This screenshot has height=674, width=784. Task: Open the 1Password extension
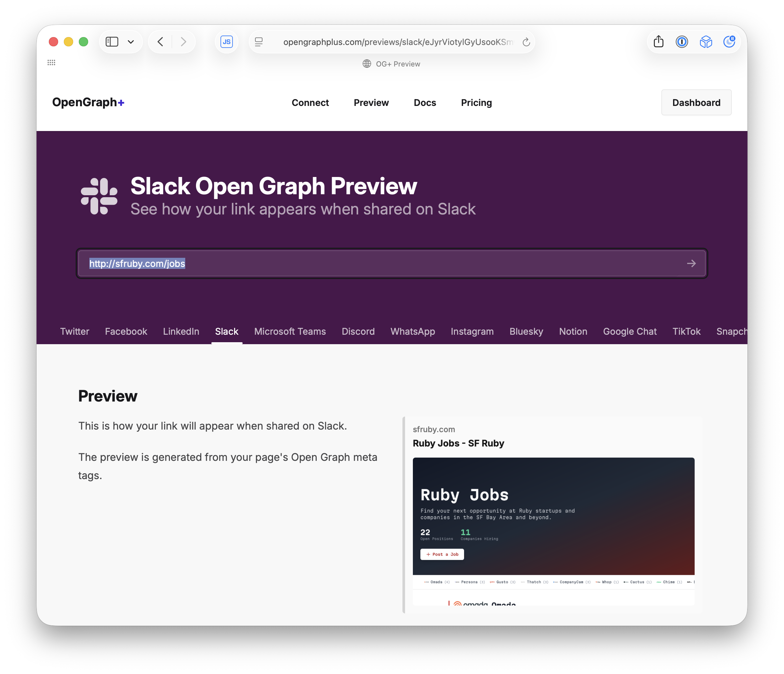coord(682,42)
